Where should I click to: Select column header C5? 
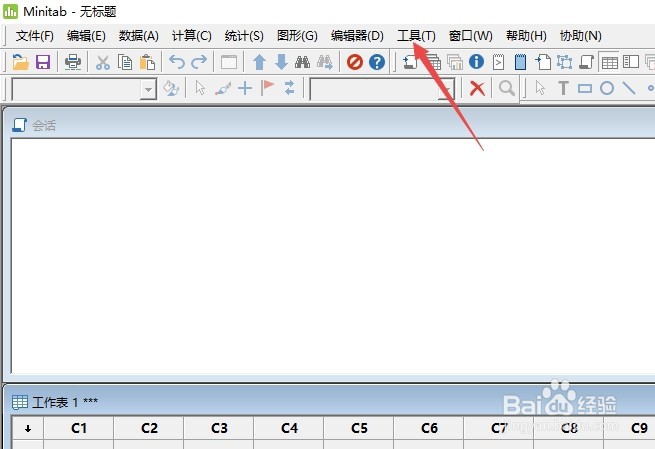[x=359, y=428]
